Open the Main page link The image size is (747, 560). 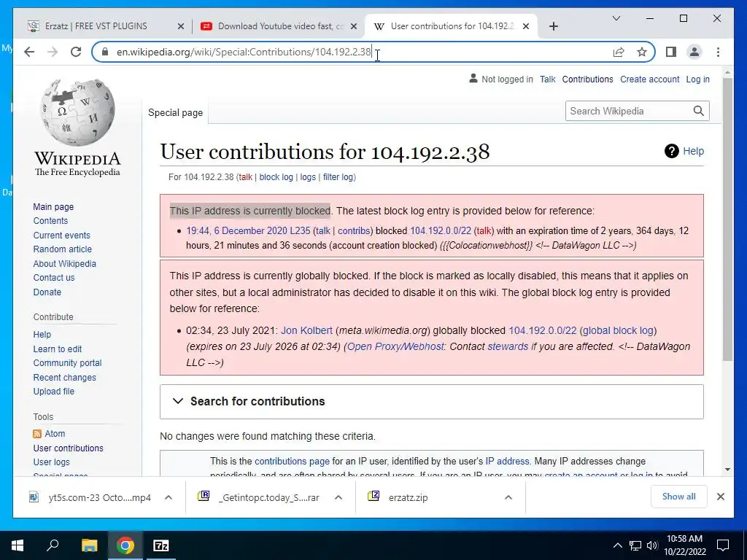(53, 206)
